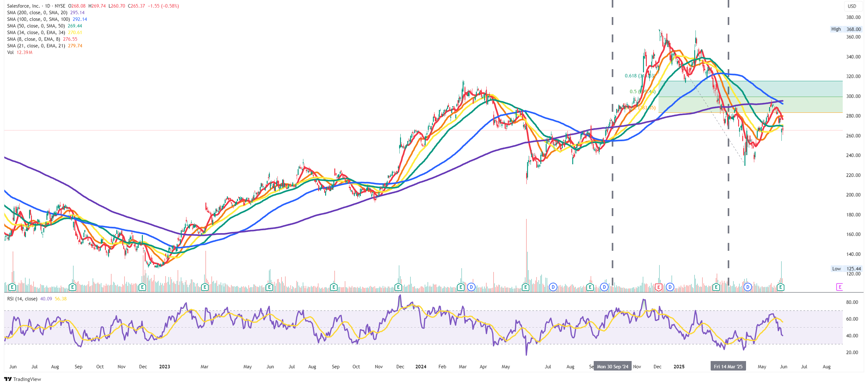The height and width of the screenshot is (386, 868).
Task: Click the rightmost green earnings marker
Action: point(781,287)
